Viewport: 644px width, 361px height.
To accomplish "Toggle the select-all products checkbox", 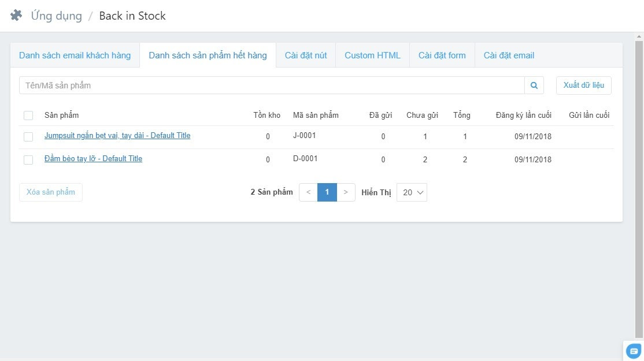I will [x=28, y=116].
